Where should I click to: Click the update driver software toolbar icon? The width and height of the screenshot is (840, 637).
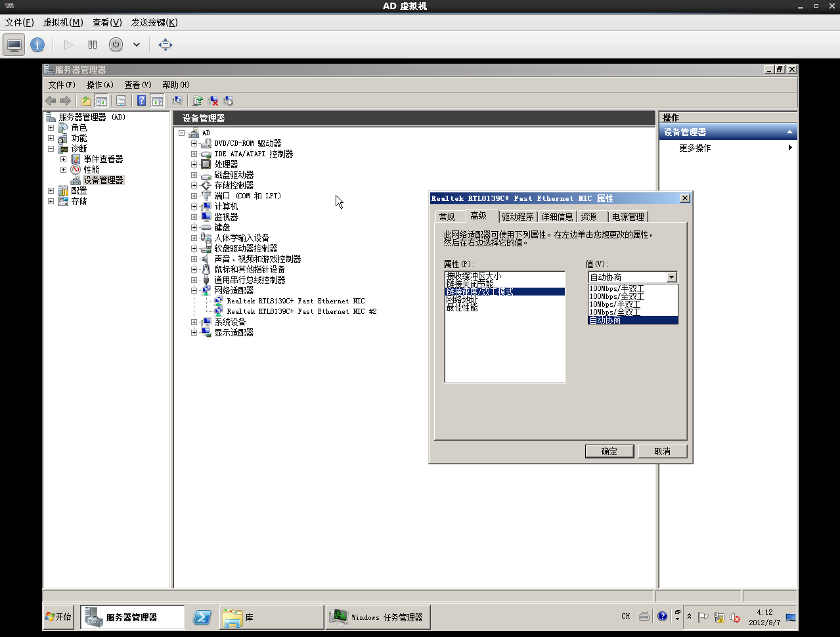(x=198, y=100)
